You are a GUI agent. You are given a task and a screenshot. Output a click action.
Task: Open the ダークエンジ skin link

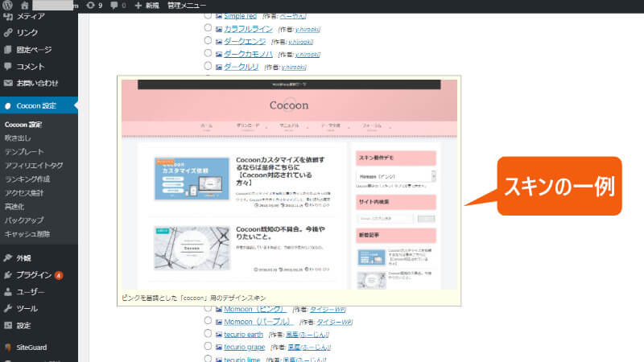click(x=245, y=42)
